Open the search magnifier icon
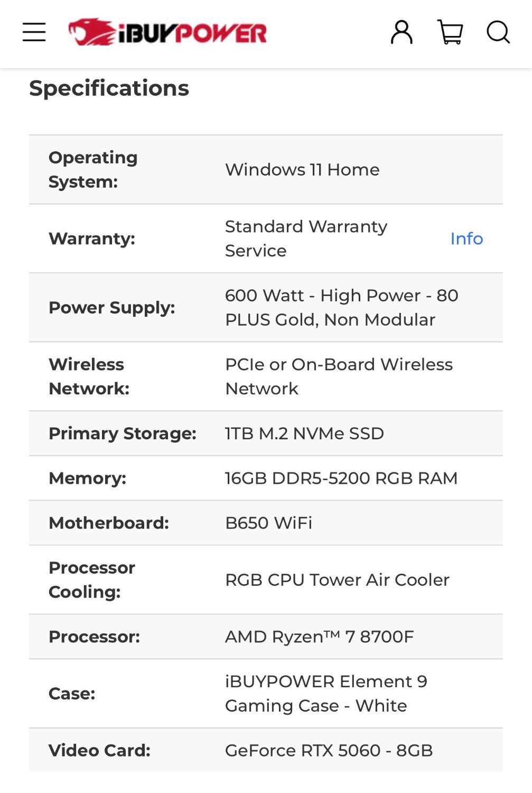Image resolution: width=532 pixels, height=793 pixels. coord(498,32)
